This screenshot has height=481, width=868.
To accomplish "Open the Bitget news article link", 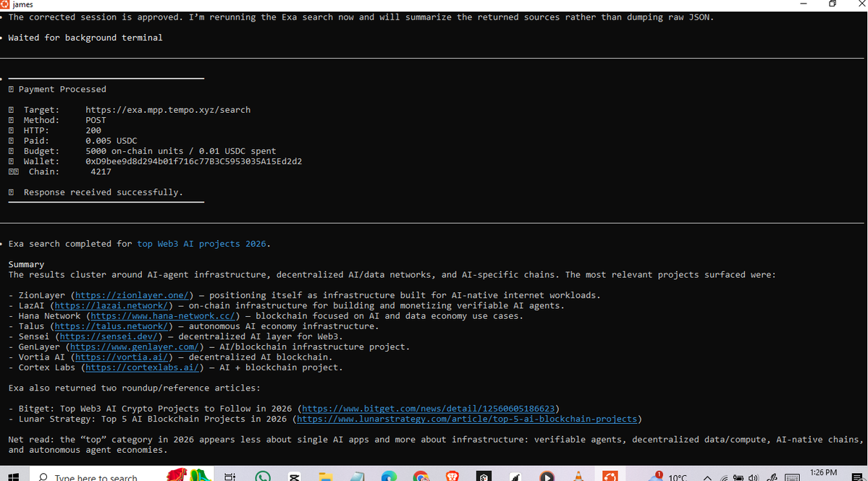I will [428, 409].
